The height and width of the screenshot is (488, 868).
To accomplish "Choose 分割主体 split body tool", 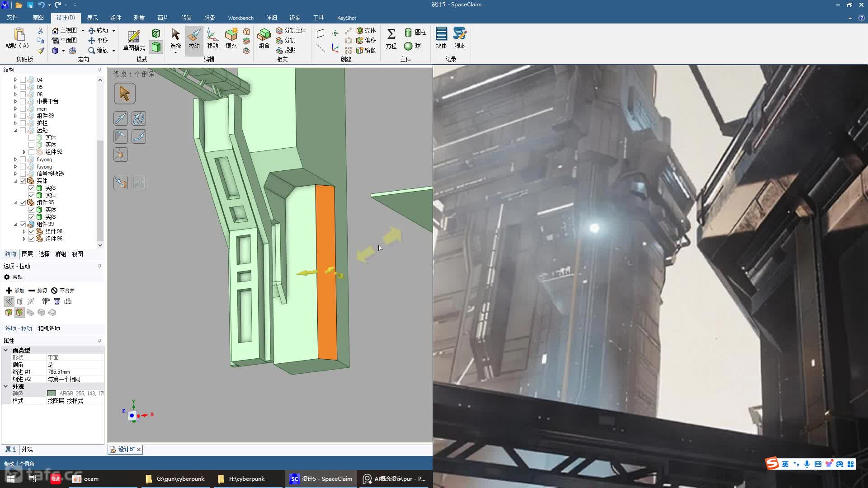I will click(x=291, y=30).
